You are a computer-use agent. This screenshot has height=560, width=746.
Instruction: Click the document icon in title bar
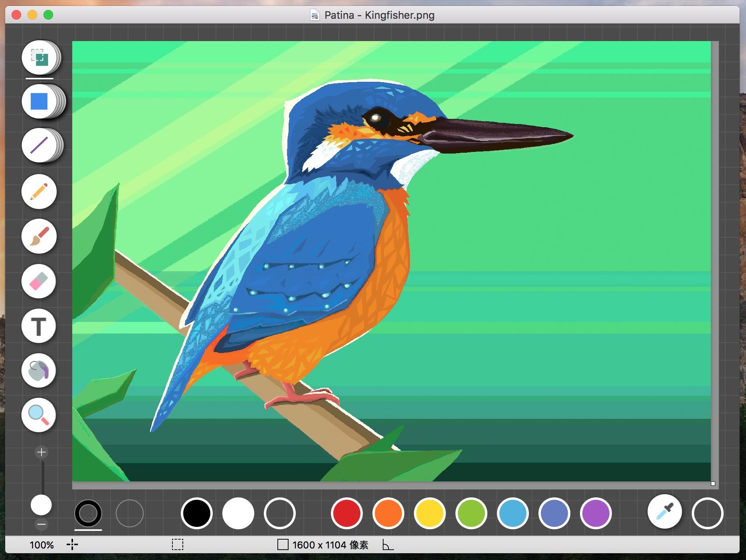[315, 15]
